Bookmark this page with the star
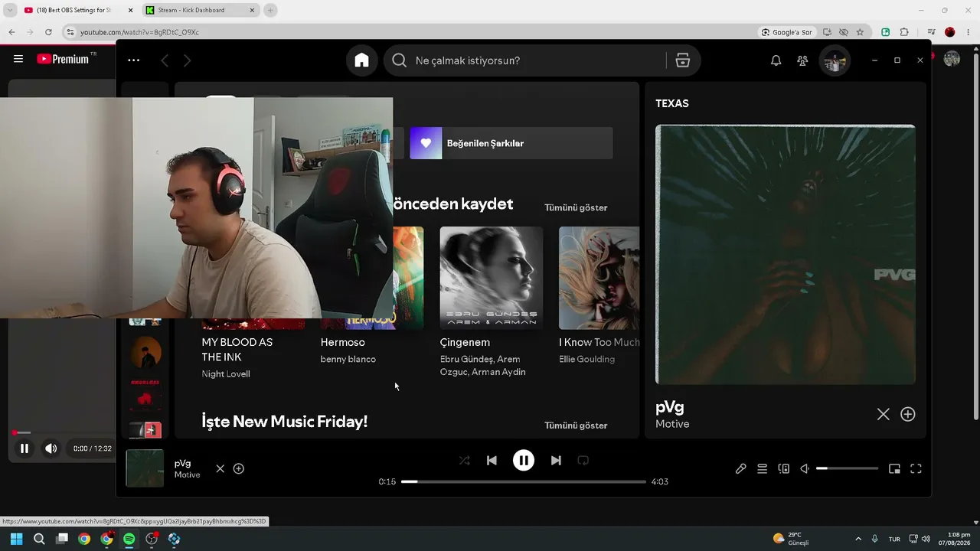The image size is (980, 551). click(860, 32)
